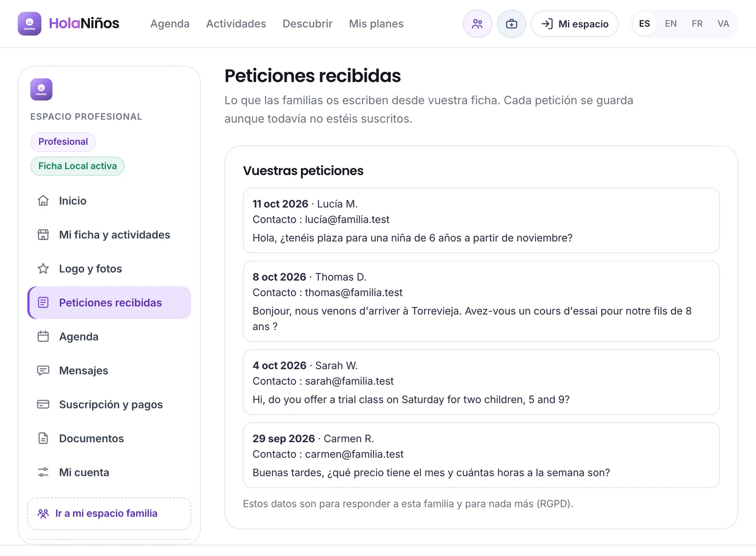This screenshot has height=556, width=756.
Task: Click contact email lucía@familia.test
Action: coord(347,220)
